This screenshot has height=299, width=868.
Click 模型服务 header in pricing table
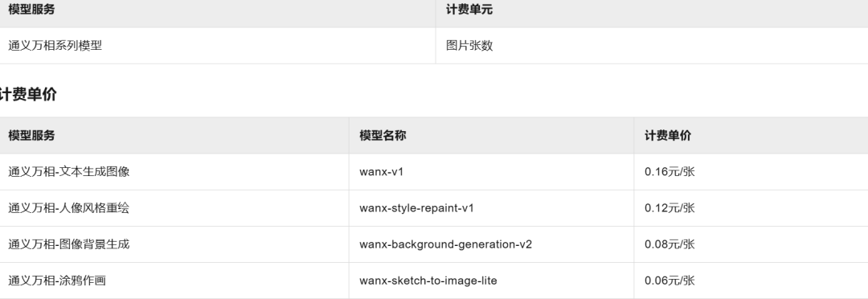click(x=31, y=136)
